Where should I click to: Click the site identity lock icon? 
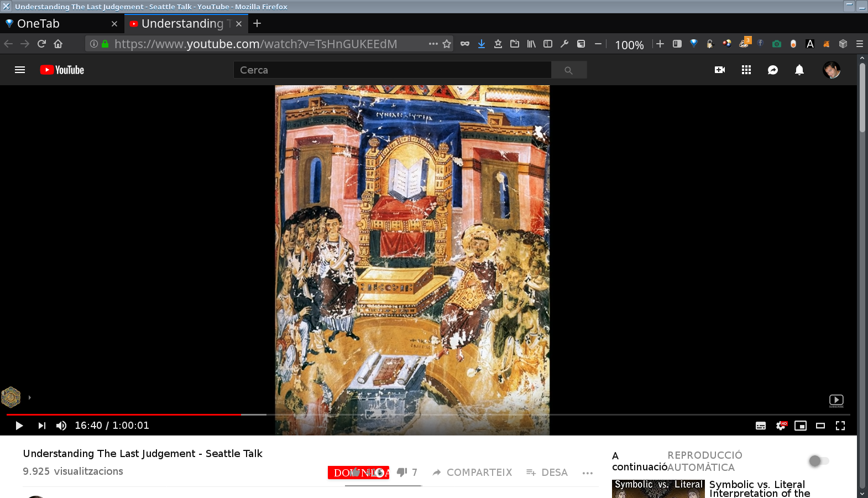(x=105, y=44)
